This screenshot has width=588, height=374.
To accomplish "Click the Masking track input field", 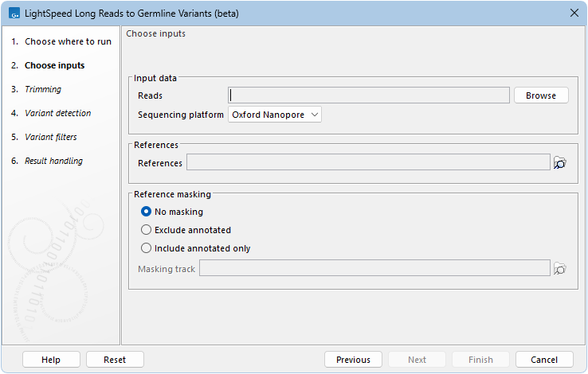I will [x=374, y=268].
